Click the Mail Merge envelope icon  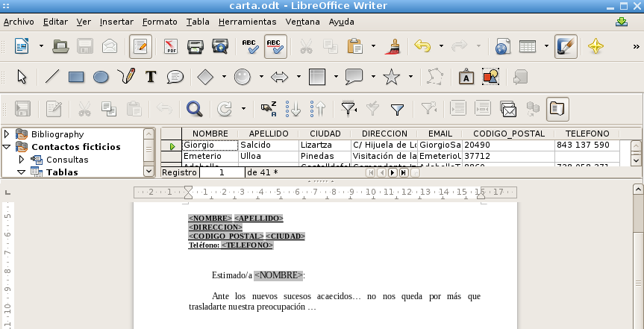click(509, 109)
